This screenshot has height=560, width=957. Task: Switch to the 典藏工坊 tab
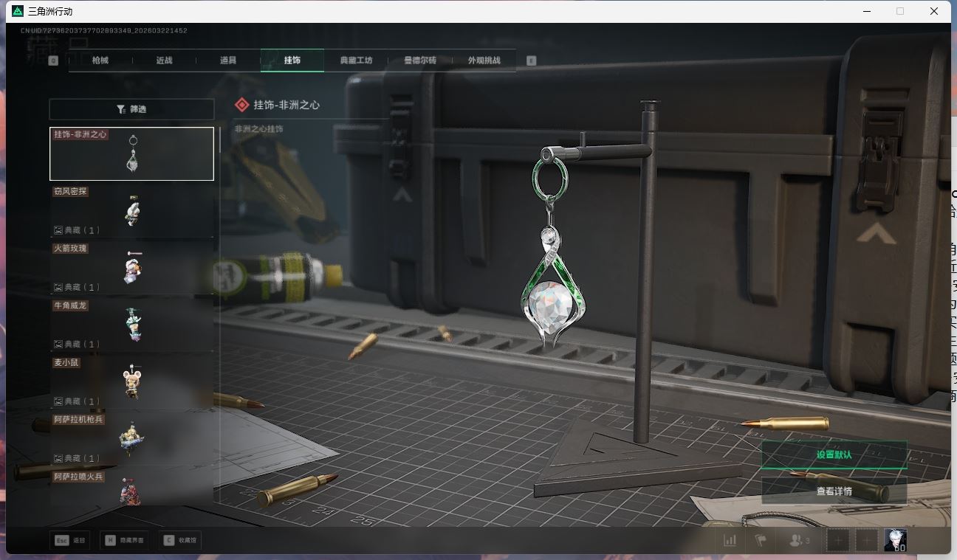356,61
